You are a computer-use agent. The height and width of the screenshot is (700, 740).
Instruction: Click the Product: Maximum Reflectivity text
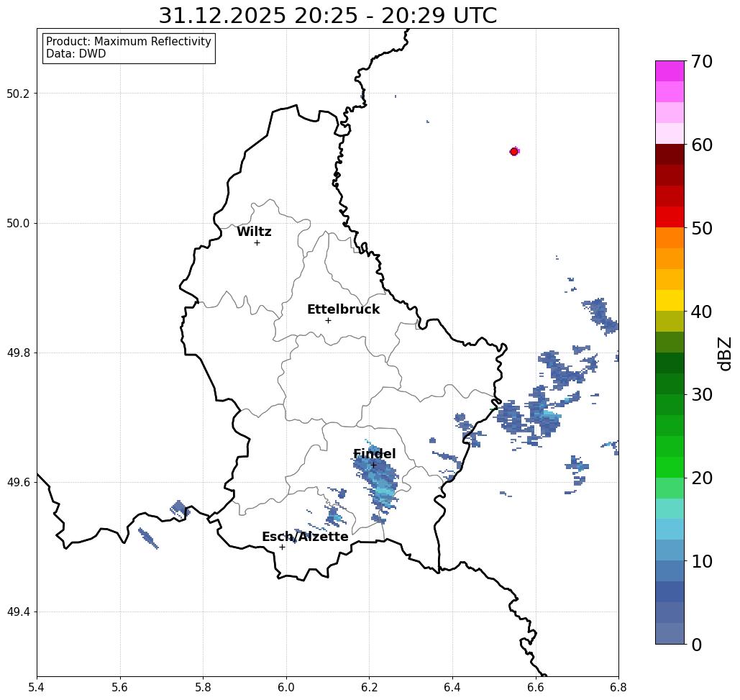[128, 42]
